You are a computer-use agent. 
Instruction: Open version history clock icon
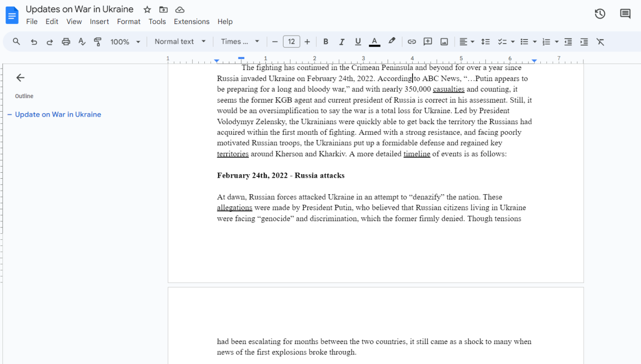[600, 14]
